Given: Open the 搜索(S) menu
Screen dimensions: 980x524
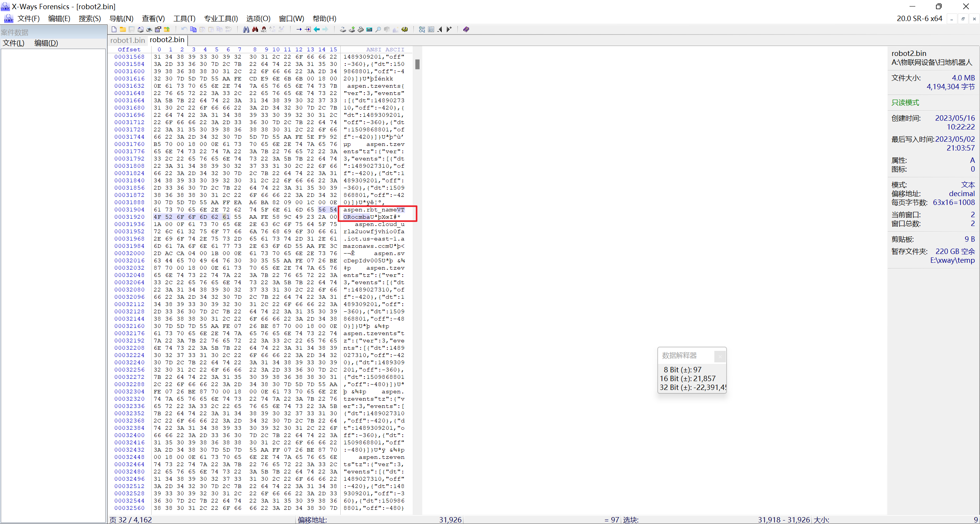Looking at the screenshot, I should [90, 18].
